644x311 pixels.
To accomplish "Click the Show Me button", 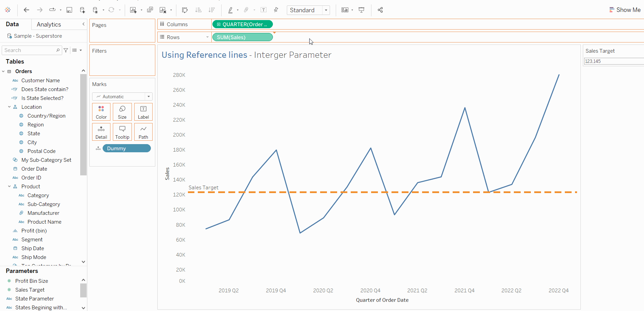I will click(x=625, y=10).
